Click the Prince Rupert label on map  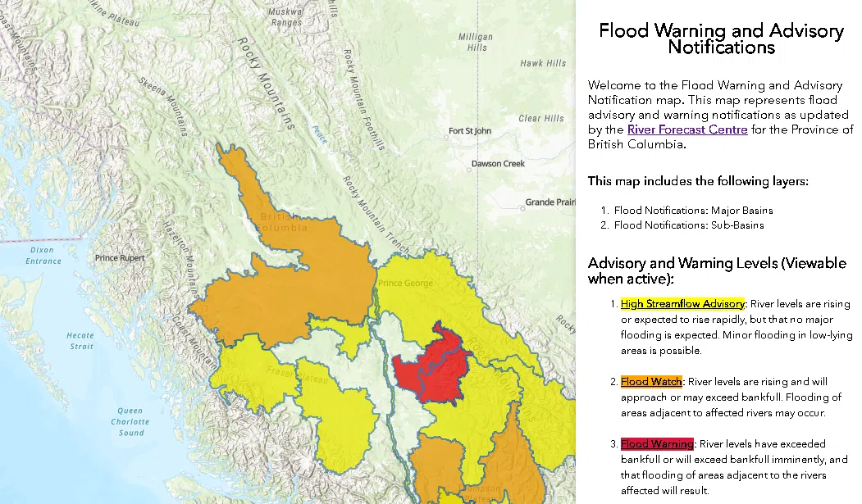[120, 258]
